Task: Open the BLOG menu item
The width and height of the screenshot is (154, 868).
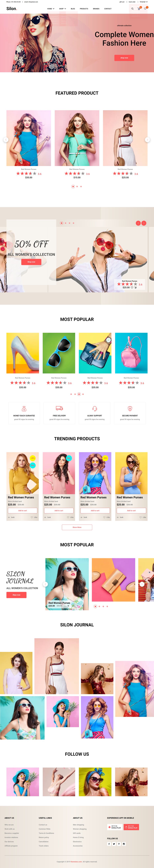Action: [x=73, y=9]
